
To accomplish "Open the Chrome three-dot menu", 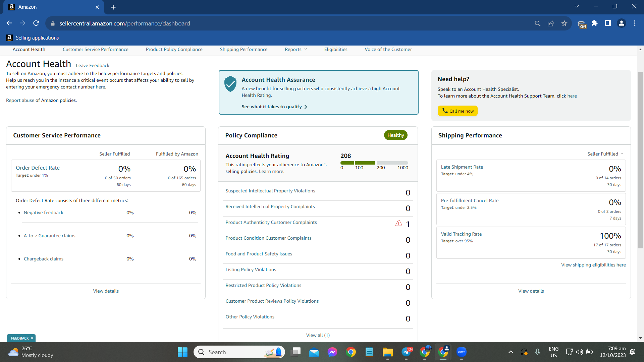I will (635, 23).
